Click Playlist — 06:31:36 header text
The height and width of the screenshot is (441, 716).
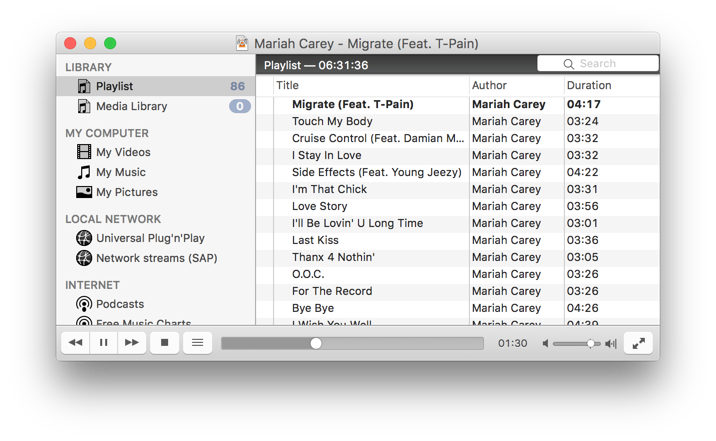click(x=316, y=65)
